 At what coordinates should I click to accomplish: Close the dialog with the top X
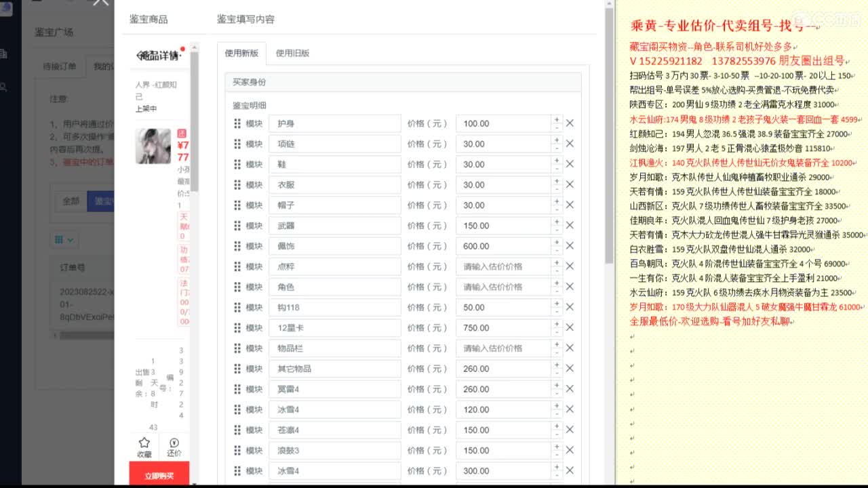[x=100, y=2]
